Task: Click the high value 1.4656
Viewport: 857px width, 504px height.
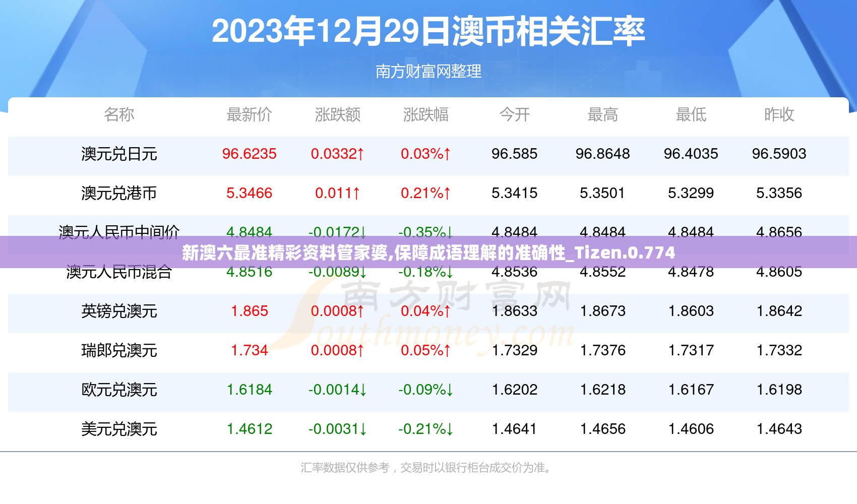Action: (x=603, y=429)
